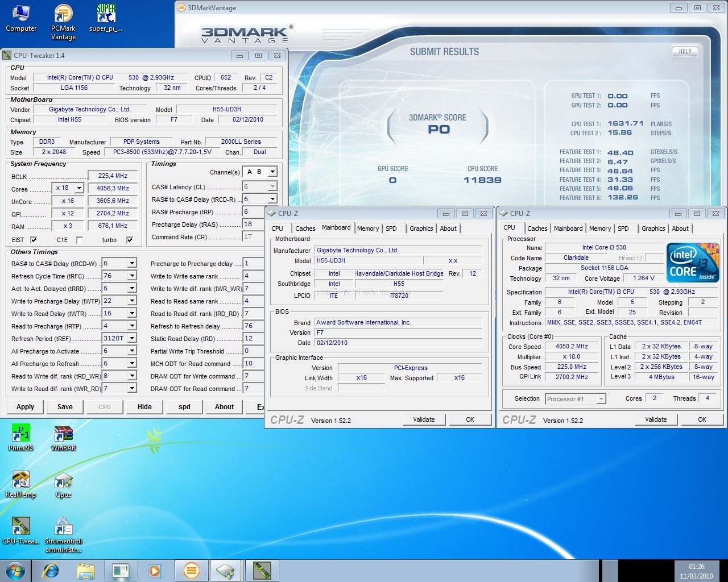728x582 pixels.
Task: Switch to 3DMark Vantage taskbar button
Action: [192, 570]
